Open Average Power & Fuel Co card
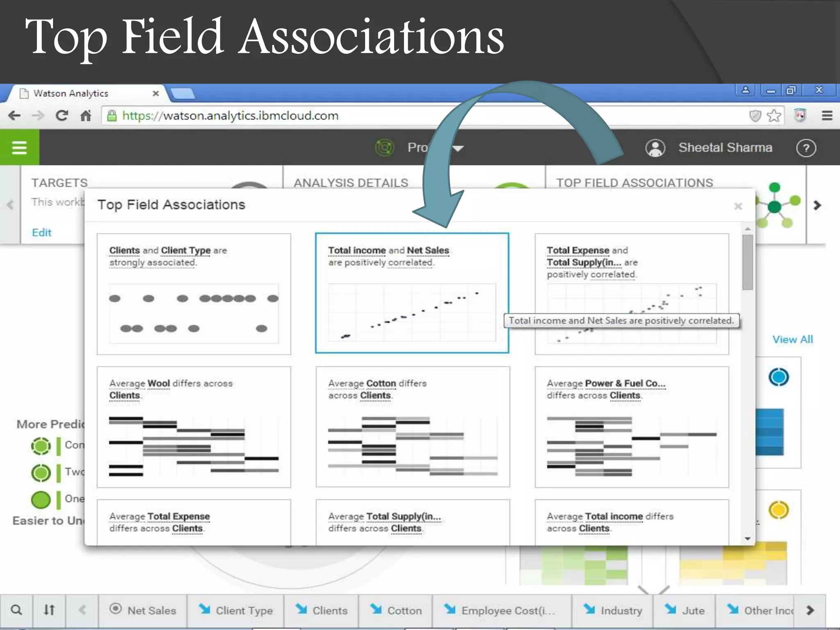Image resolution: width=840 pixels, height=630 pixels. 632,427
